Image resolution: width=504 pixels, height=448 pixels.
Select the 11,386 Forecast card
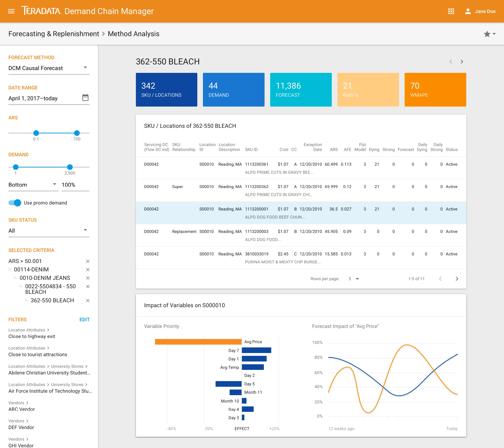click(x=301, y=90)
